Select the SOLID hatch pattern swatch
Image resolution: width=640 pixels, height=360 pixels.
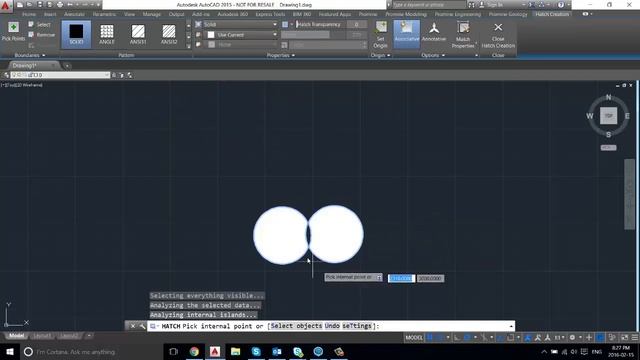pos(76,34)
